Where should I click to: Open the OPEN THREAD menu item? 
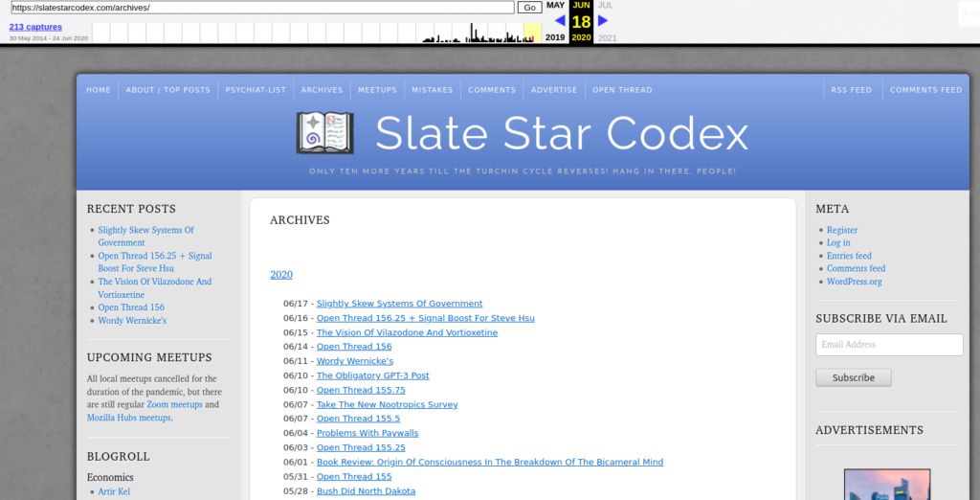[622, 90]
